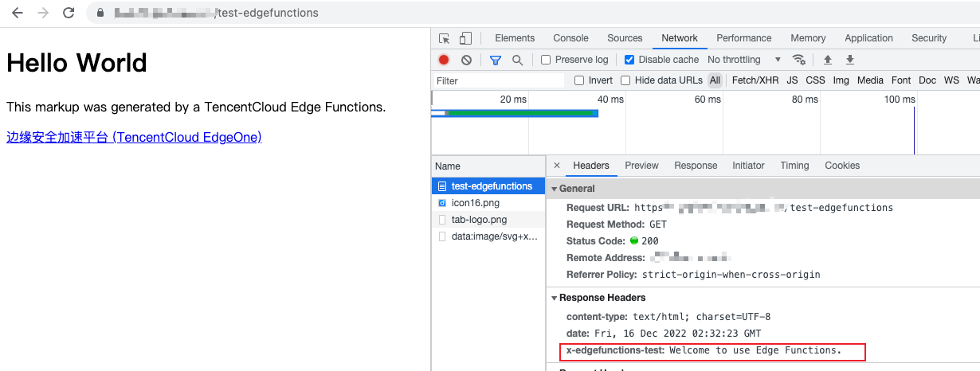
Task: Click the lock icon in address bar
Action: 100,14
